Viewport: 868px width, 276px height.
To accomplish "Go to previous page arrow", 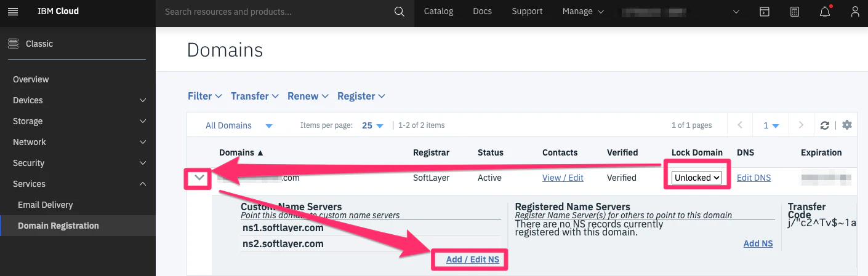I will click(x=740, y=125).
